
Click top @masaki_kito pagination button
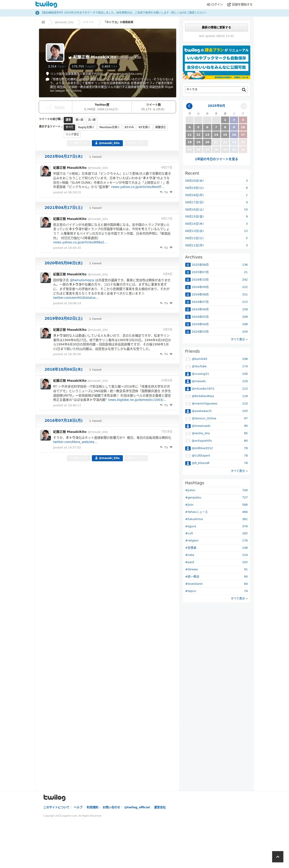click(x=107, y=143)
